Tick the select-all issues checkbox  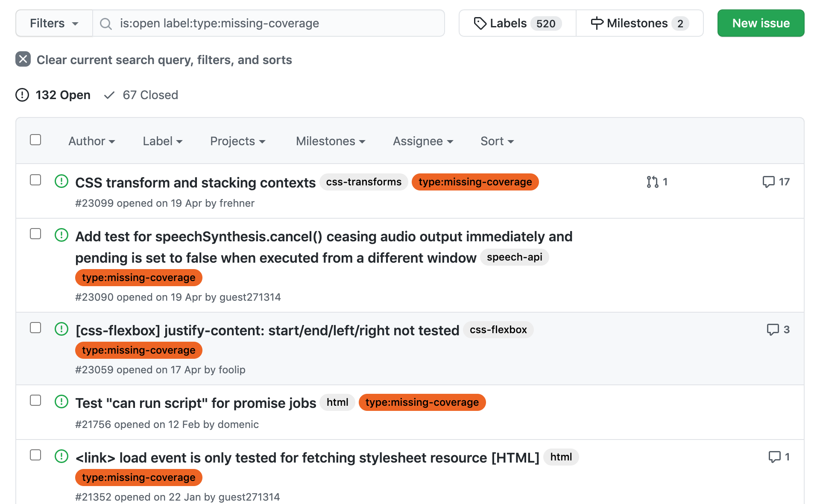tap(35, 140)
